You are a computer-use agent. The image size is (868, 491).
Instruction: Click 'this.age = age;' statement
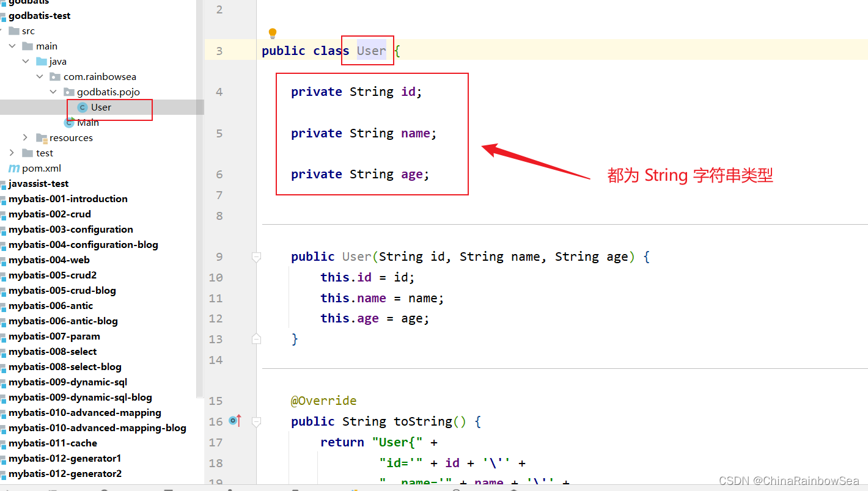pos(375,318)
